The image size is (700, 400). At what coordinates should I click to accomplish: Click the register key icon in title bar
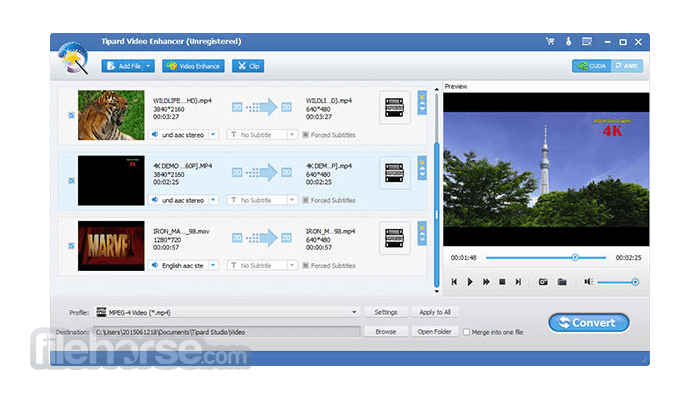pyautogui.click(x=568, y=42)
